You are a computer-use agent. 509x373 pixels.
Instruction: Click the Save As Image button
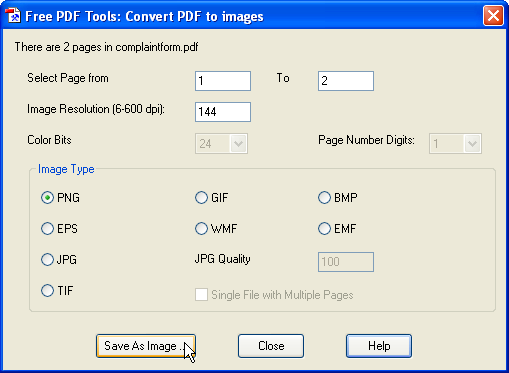coord(146,346)
